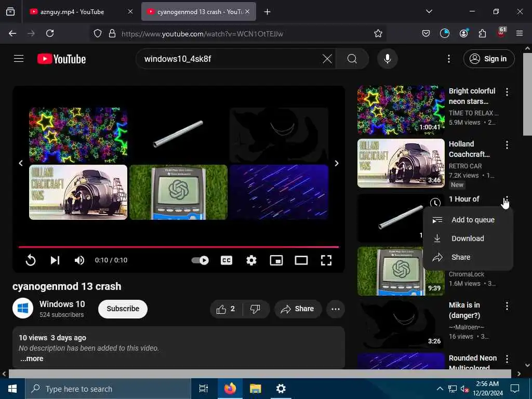Toggle the autoplay switch in the player
This screenshot has height=399, width=532.
[x=200, y=260]
